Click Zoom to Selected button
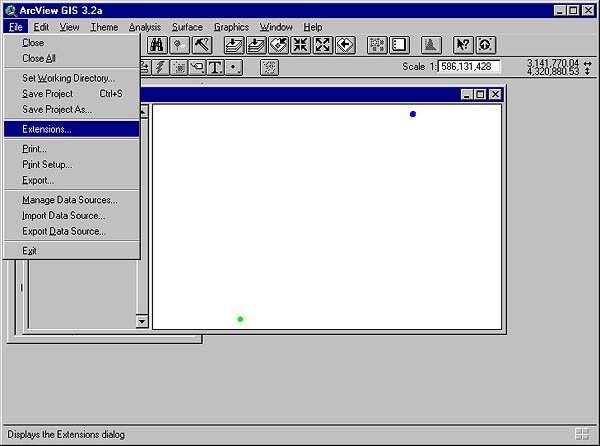This screenshot has width=600, height=446. coord(279,45)
